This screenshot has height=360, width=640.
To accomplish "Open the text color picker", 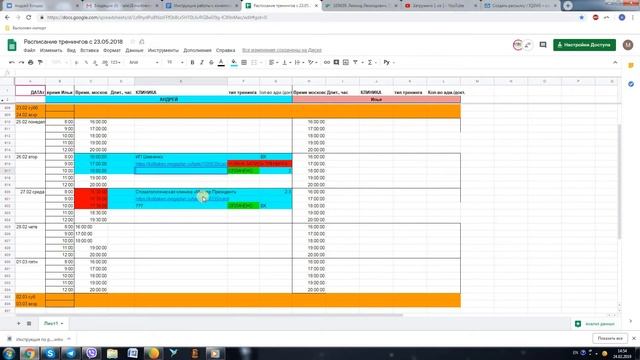I will 221,62.
